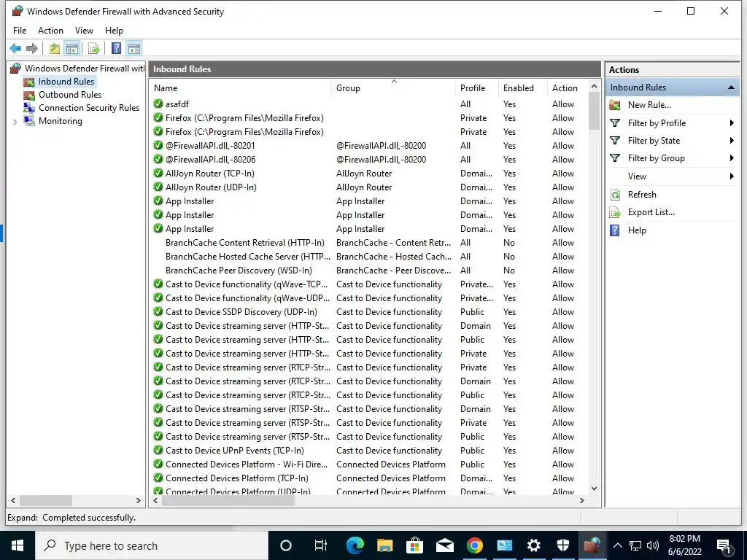Open Windows Security shield on taskbar
This screenshot has height=560, width=747.
point(563,545)
